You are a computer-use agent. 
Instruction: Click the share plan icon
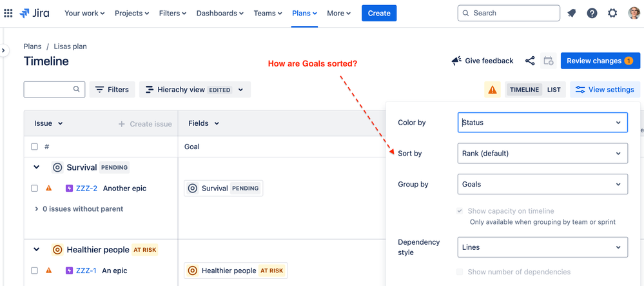[x=530, y=61]
